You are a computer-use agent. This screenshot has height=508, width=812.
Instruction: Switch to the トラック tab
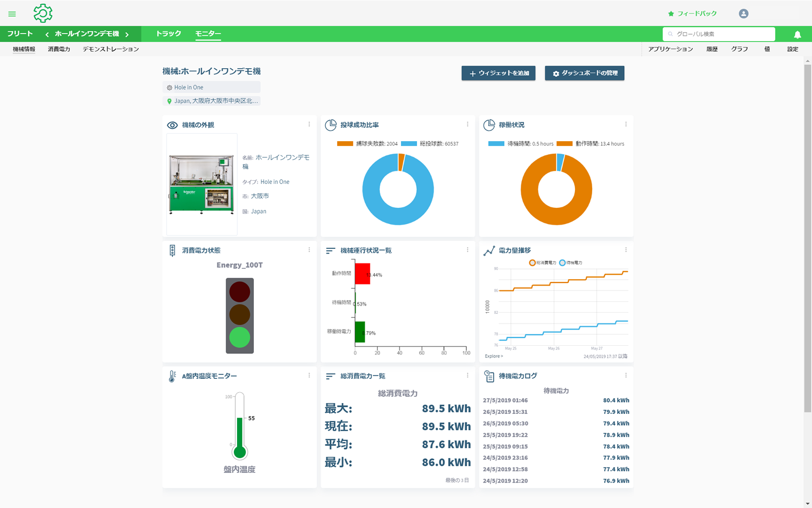point(168,34)
